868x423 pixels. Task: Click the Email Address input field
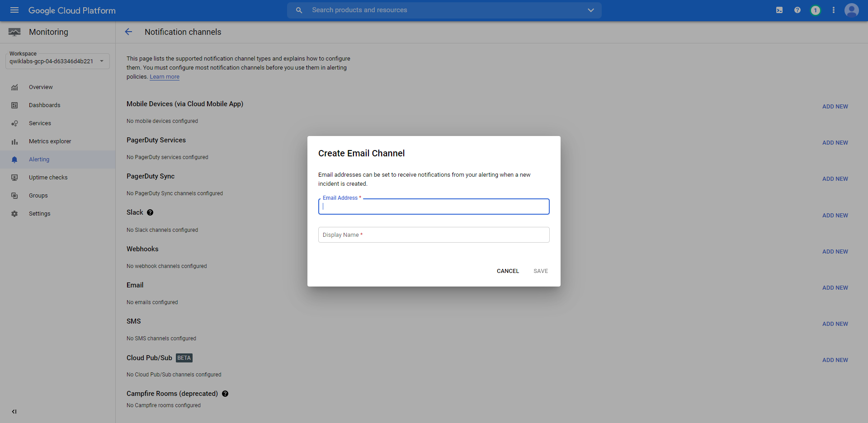pyautogui.click(x=434, y=207)
